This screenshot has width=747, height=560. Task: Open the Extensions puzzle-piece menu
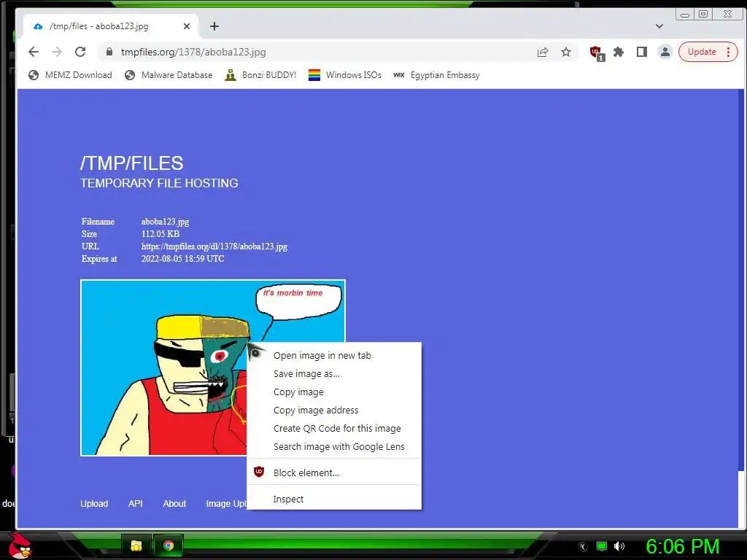[x=619, y=52]
